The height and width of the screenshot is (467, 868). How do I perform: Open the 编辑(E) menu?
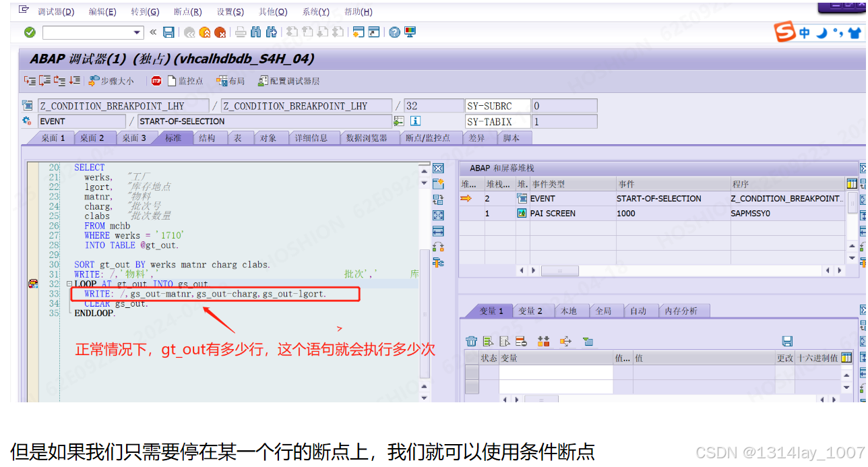tap(102, 12)
